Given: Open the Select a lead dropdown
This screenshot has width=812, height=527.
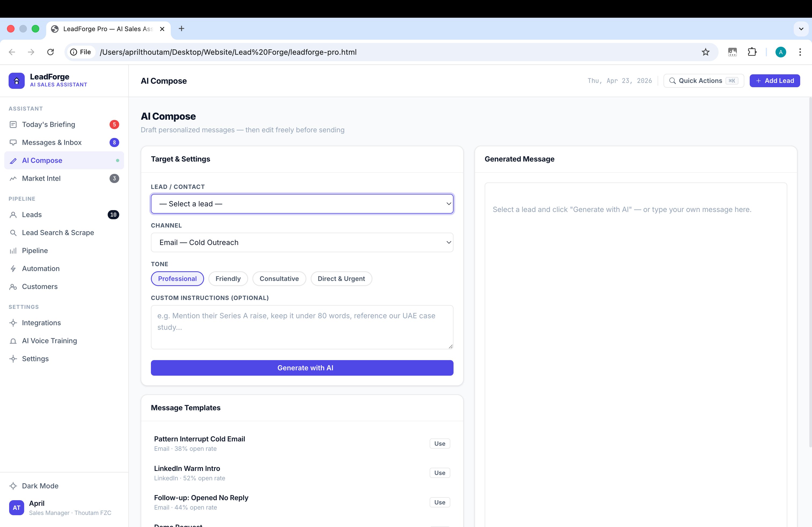Looking at the screenshot, I should point(302,204).
